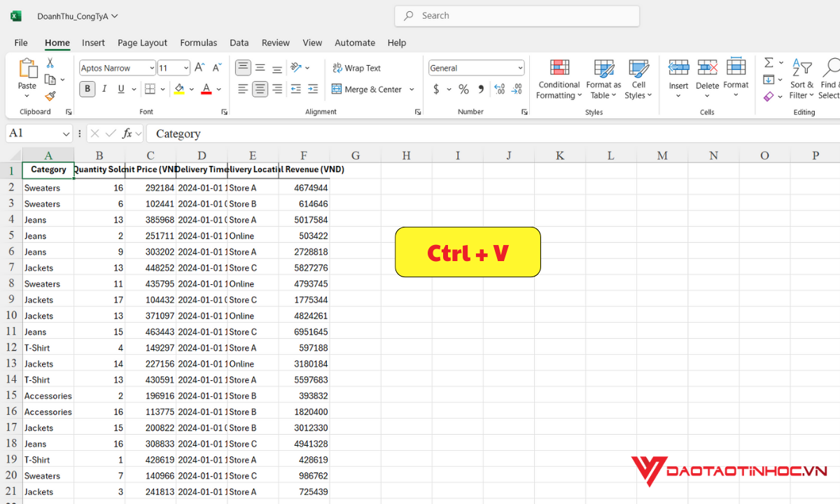This screenshot has width=840, height=504.
Task: Open DoanhThu_CongTyA file name dropdown
Action: pyautogui.click(x=115, y=15)
